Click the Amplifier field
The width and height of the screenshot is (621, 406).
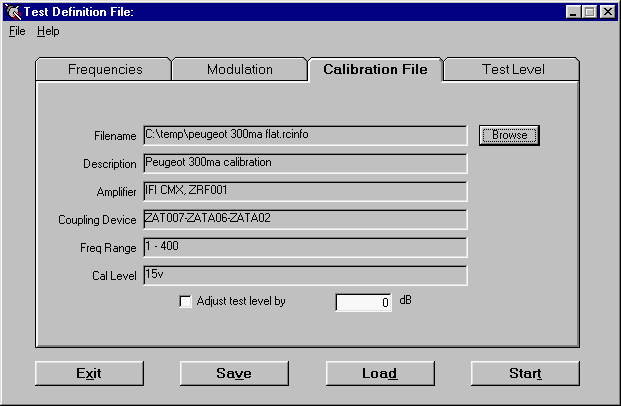pos(305,191)
